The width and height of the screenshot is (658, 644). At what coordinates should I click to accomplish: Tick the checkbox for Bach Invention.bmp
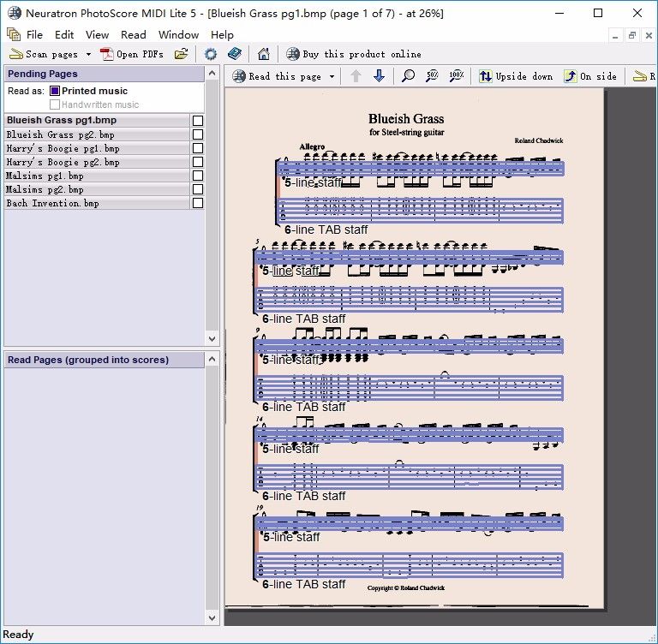[198, 203]
